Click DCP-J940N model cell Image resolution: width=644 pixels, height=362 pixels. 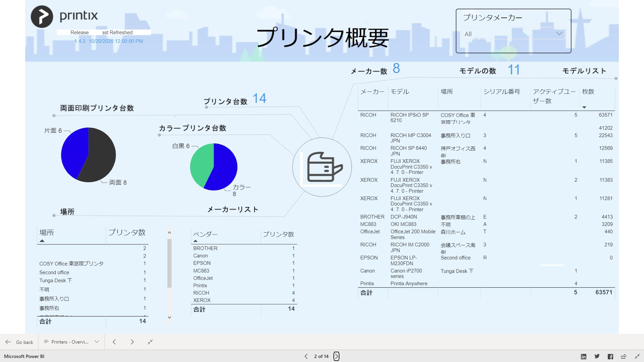[x=404, y=217]
